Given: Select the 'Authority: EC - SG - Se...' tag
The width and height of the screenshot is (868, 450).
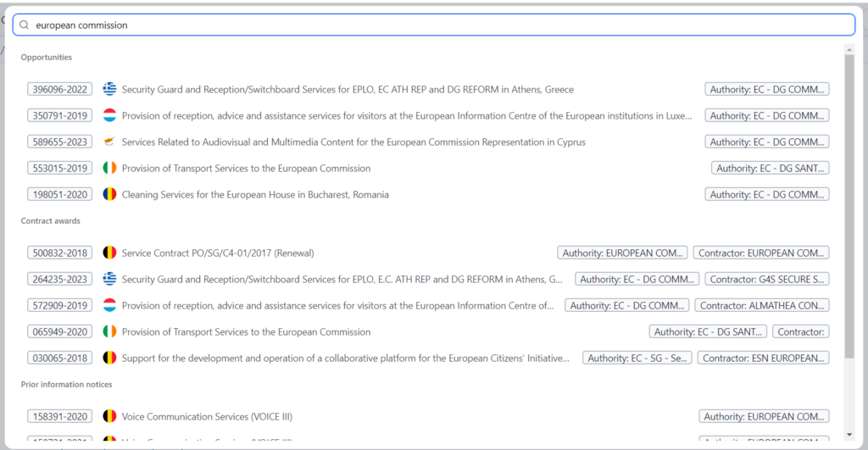Looking at the screenshot, I should click(637, 358).
